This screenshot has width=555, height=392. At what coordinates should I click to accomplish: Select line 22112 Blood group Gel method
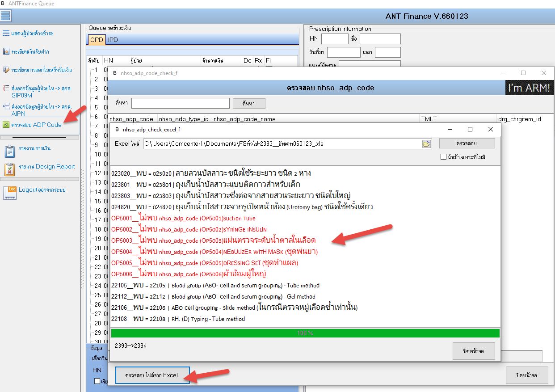coord(213,297)
